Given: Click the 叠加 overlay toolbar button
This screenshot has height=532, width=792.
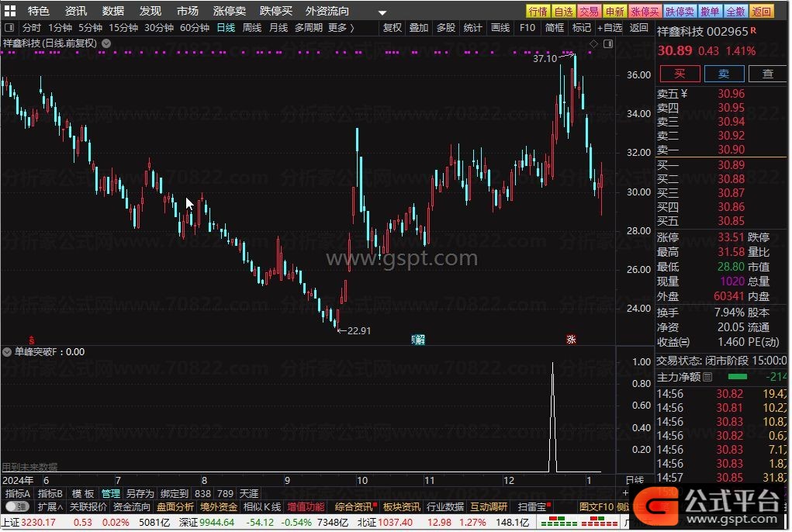Looking at the screenshot, I should (419, 27).
